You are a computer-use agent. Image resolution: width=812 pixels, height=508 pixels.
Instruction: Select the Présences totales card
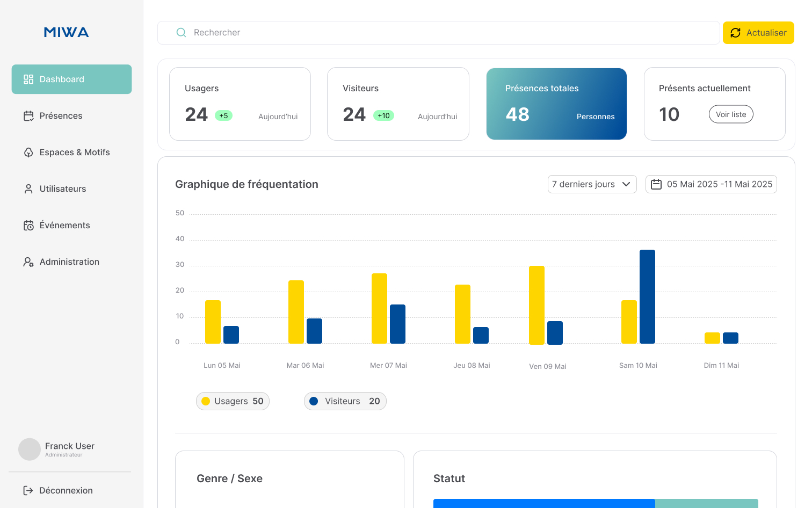[x=556, y=104]
